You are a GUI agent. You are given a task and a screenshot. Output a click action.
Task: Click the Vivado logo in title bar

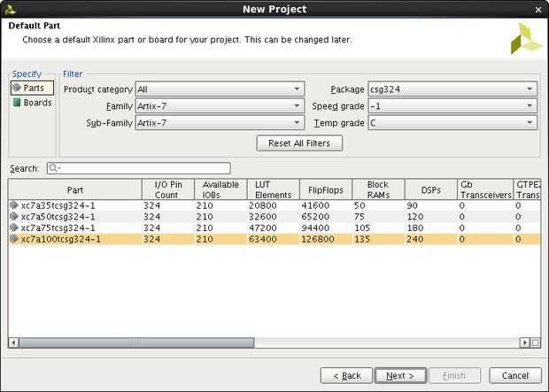pyautogui.click(x=10, y=10)
